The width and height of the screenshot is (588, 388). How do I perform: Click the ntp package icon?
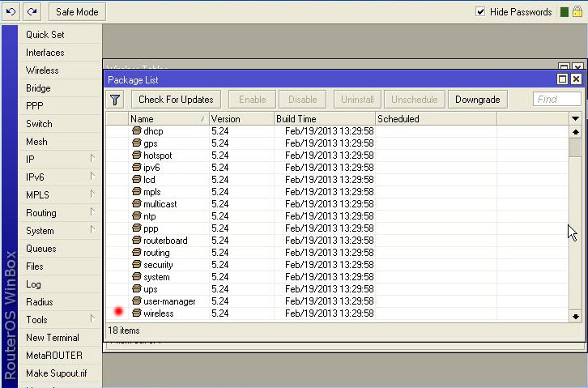pyautogui.click(x=137, y=216)
